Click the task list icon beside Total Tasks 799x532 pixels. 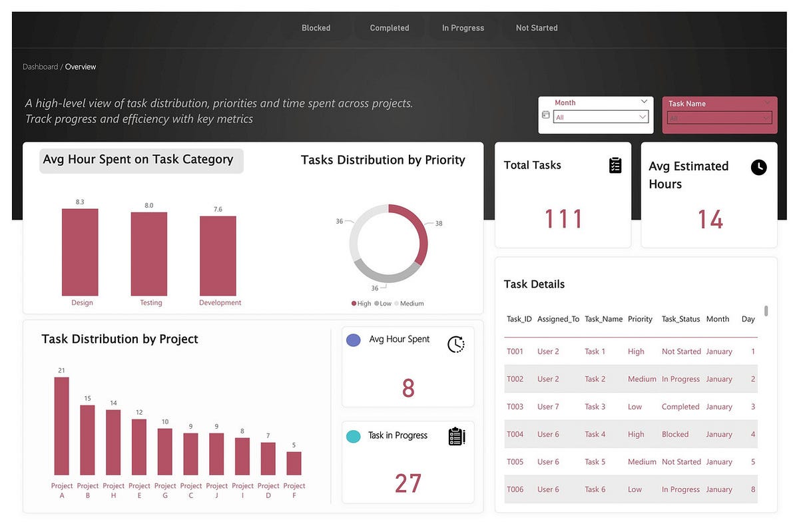click(615, 164)
